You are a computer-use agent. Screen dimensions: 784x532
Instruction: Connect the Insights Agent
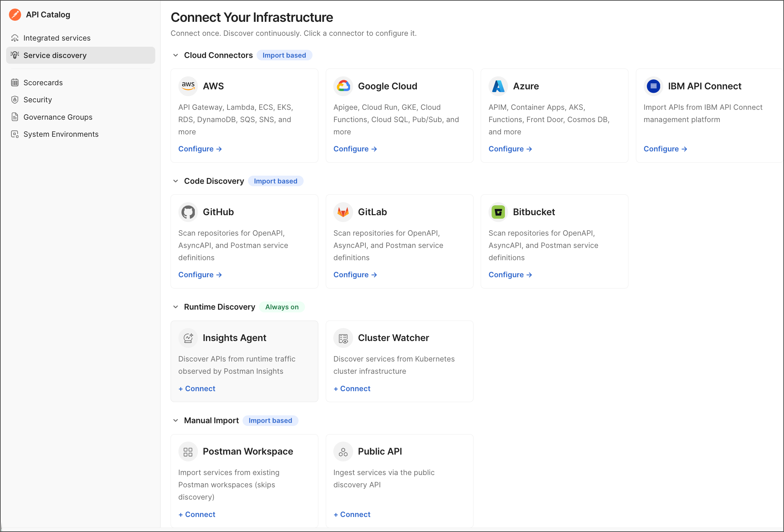click(x=197, y=389)
